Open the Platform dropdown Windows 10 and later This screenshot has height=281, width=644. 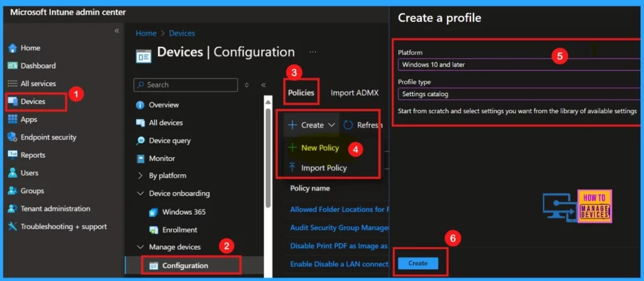point(519,65)
